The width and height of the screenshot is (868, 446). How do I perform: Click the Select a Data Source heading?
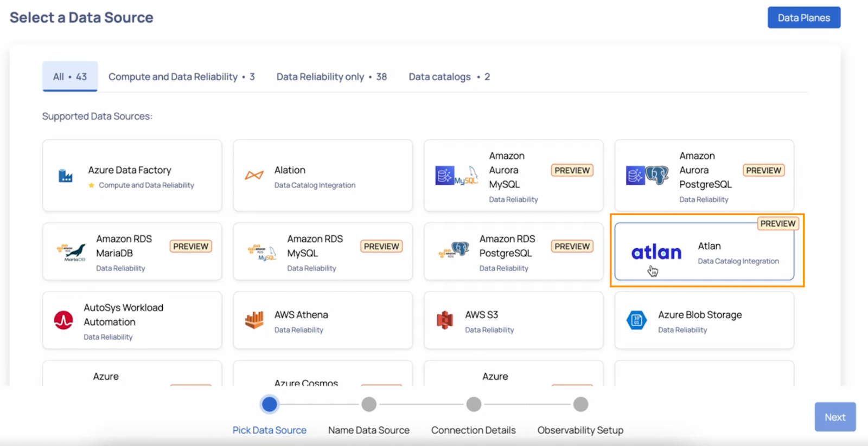[81, 18]
